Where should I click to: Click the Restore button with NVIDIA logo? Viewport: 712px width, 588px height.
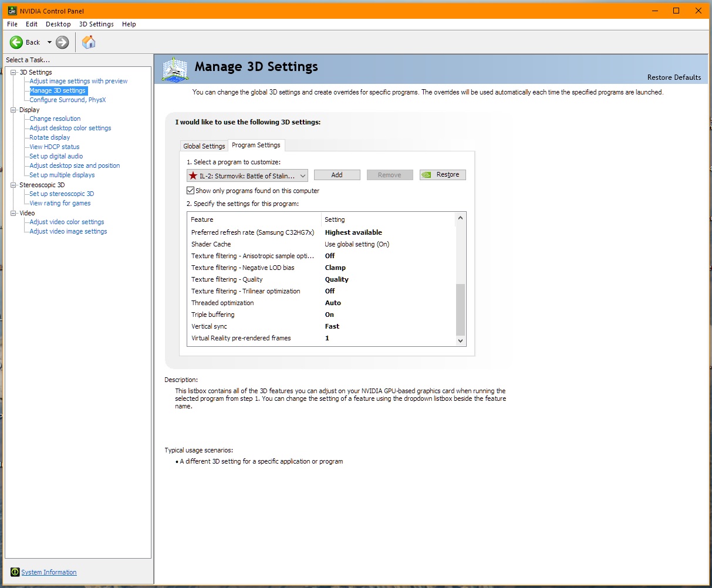click(x=443, y=175)
